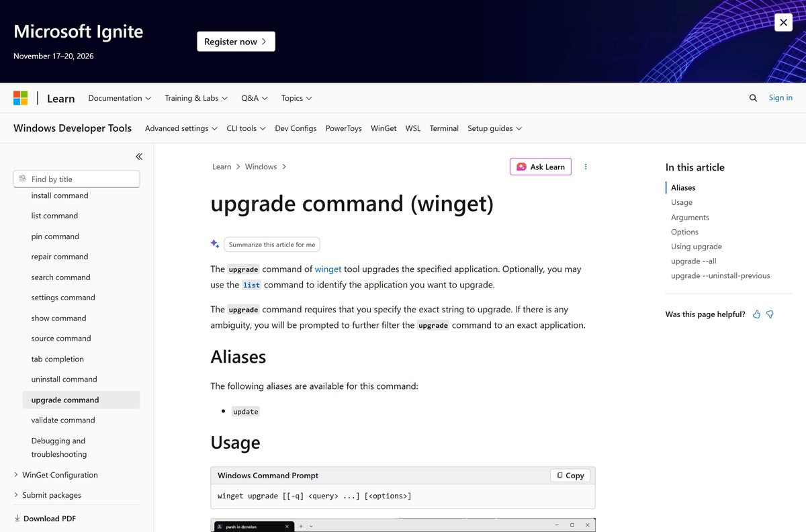This screenshot has width=806, height=532.
Task: Go to Learn home via logo text
Action: pyautogui.click(x=60, y=99)
